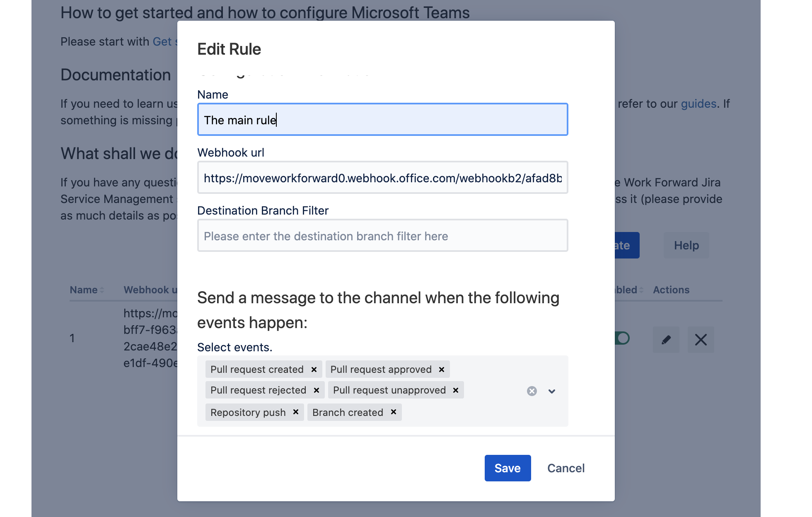Remove the Pull request approved tag

coord(442,370)
